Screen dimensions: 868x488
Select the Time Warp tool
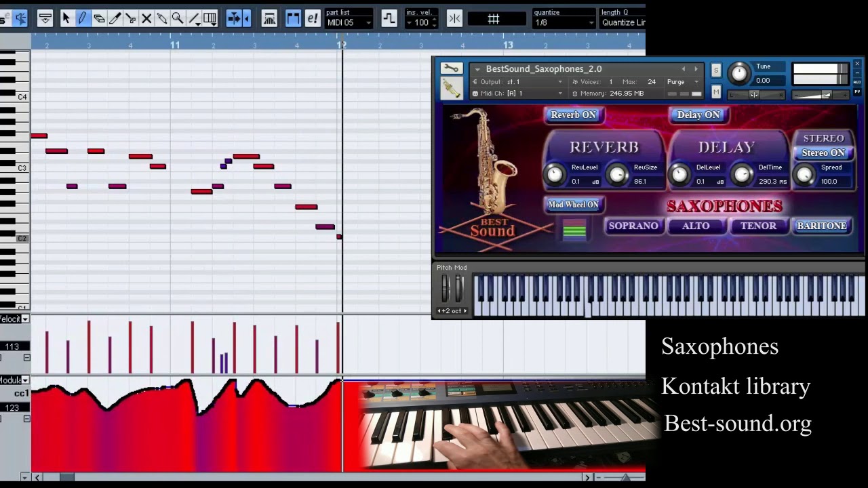[210, 18]
